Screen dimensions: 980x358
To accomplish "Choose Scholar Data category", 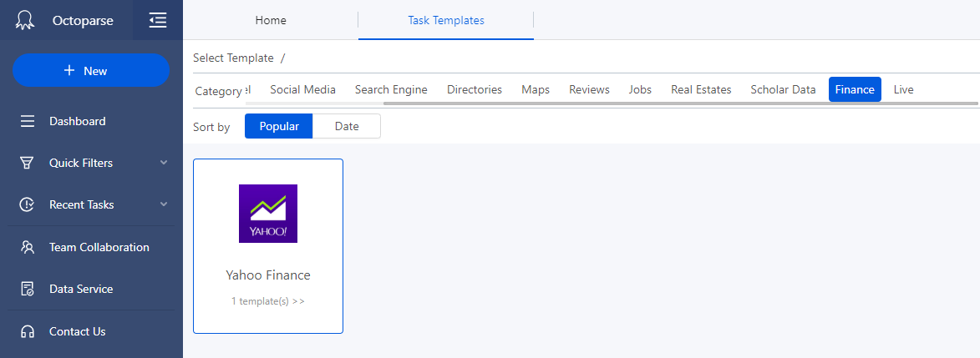I will tap(783, 89).
